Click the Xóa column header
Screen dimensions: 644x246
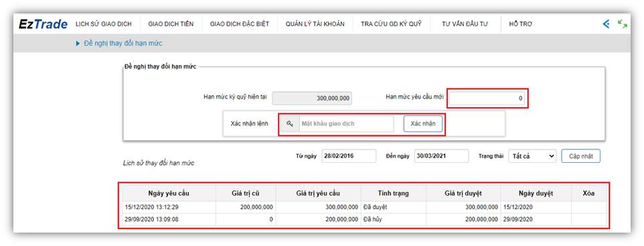tap(588, 193)
